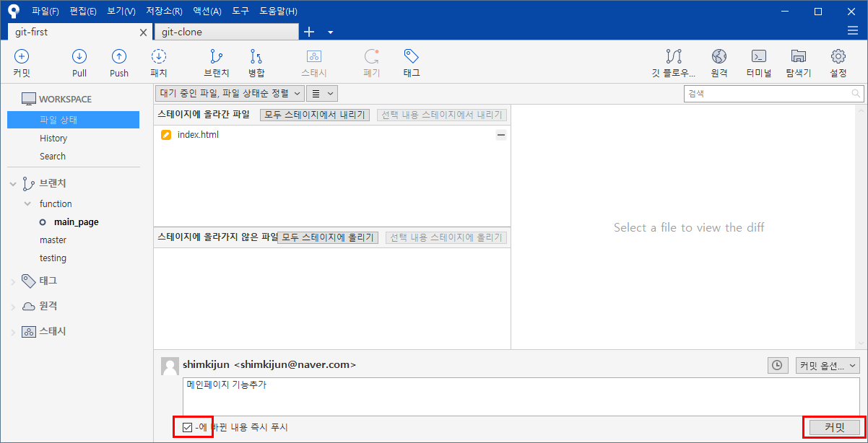Click the 태그 toolbar icon
The image size is (868, 443).
tap(412, 57)
